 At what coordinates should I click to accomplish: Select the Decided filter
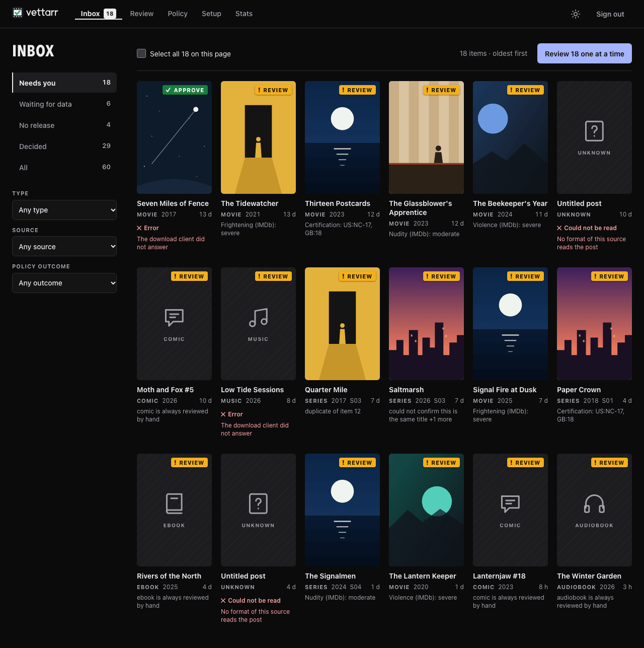[64, 146]
